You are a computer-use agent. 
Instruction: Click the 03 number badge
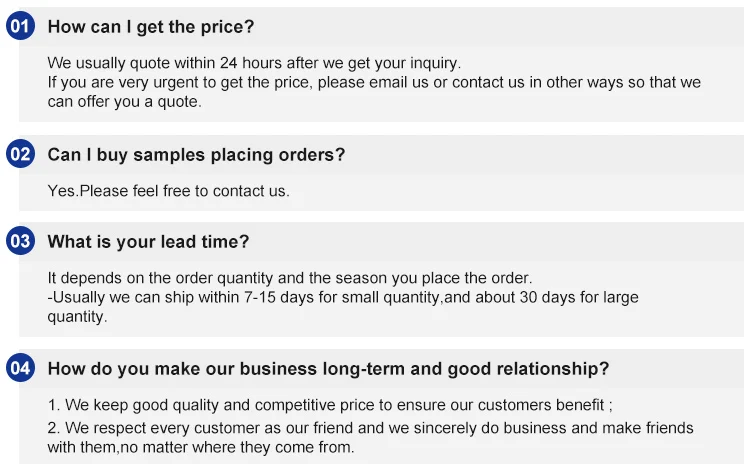click(20, 241)
